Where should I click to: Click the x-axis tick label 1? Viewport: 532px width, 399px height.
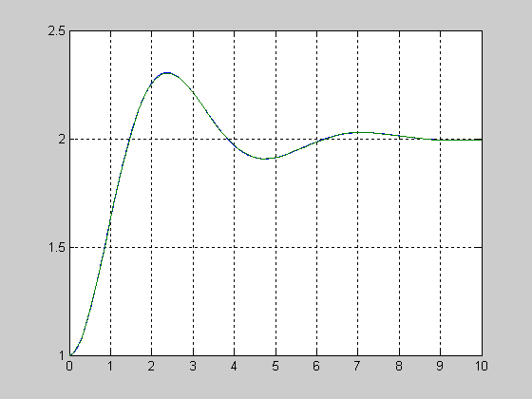point(110,366)
